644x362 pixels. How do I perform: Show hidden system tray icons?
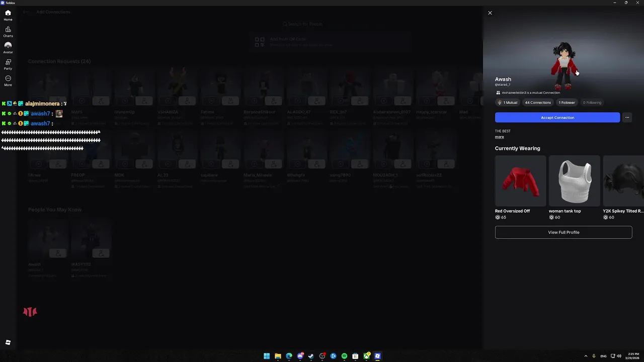[x=586, y=356]
